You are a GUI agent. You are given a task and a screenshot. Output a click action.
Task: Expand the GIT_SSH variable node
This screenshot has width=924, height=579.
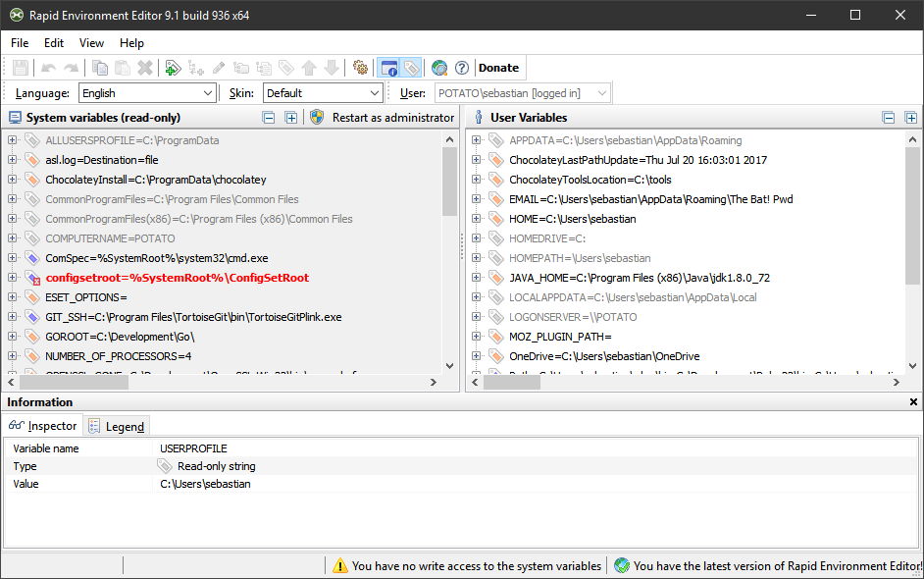pyautogui.click(x=12, y=317)
